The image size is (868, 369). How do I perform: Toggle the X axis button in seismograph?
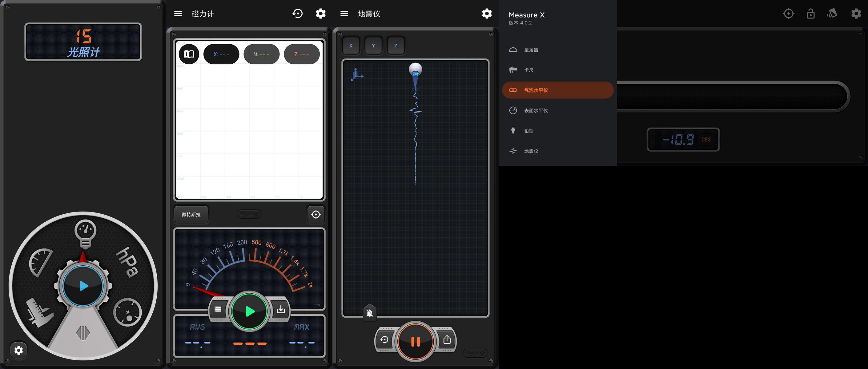(x=351, y=46)
